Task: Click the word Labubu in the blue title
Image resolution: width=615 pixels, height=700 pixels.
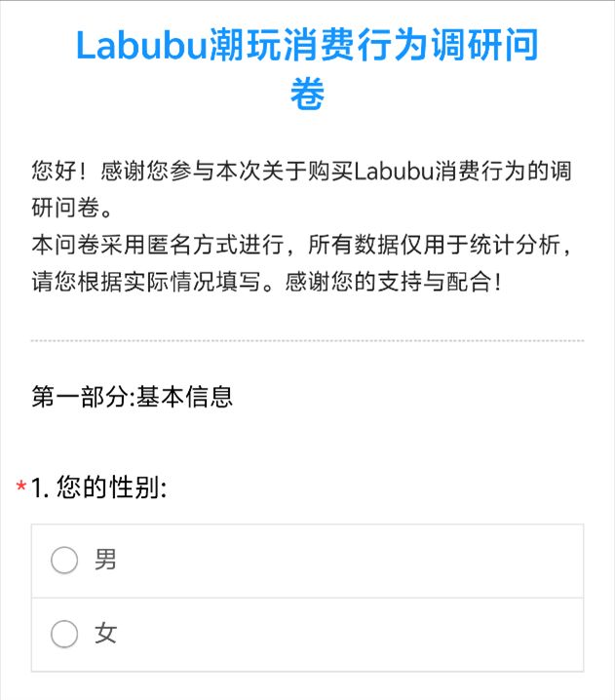Action: (x=140, y=46)
